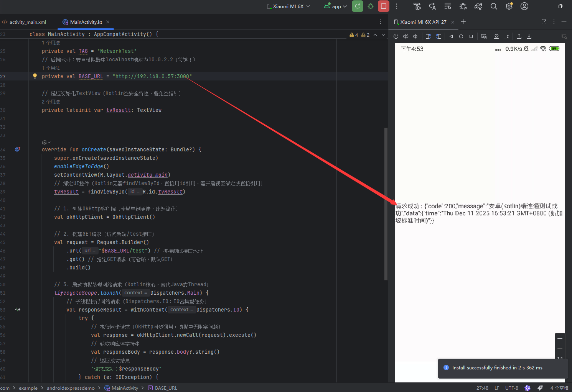Go to previous highlighted problem arrow

375,35
